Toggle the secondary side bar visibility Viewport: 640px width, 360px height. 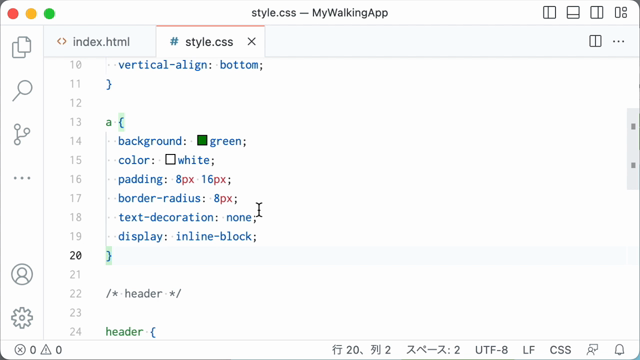[x=596, y=13]
